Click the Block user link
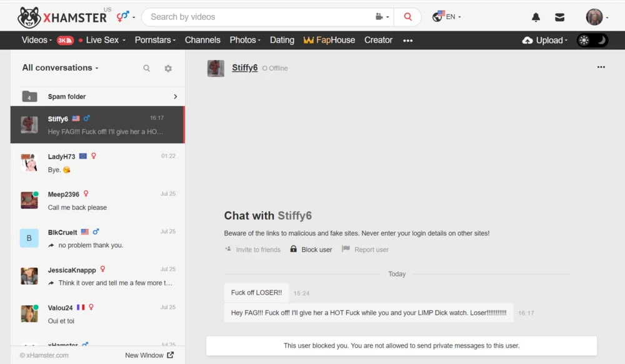This screenshot has width=625, height=364. 311,250
